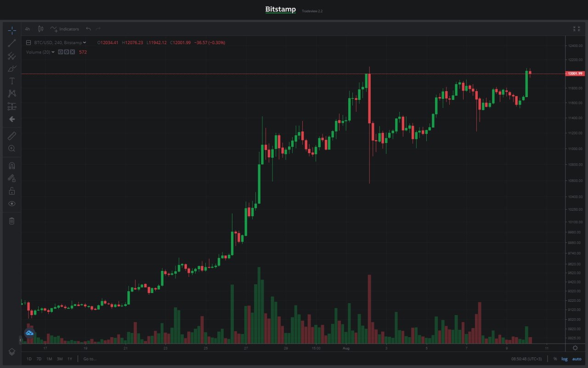Open the 4h interval selector
588x368 pixels.
[x=28, y=29]
